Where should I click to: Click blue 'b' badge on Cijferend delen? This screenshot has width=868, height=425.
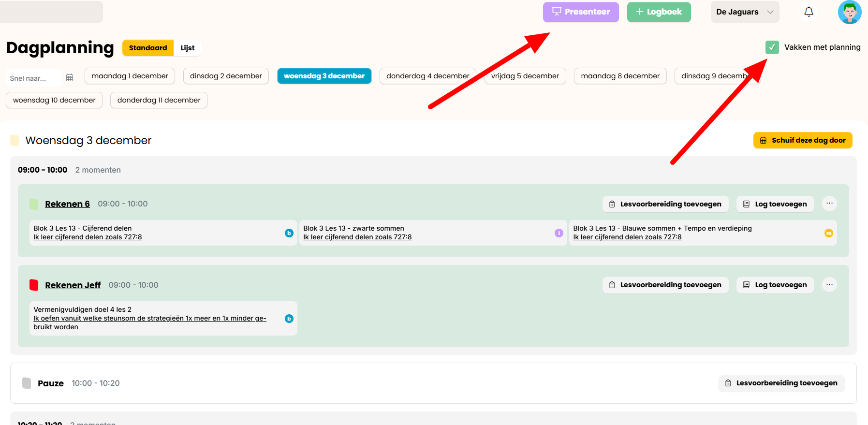289,233
